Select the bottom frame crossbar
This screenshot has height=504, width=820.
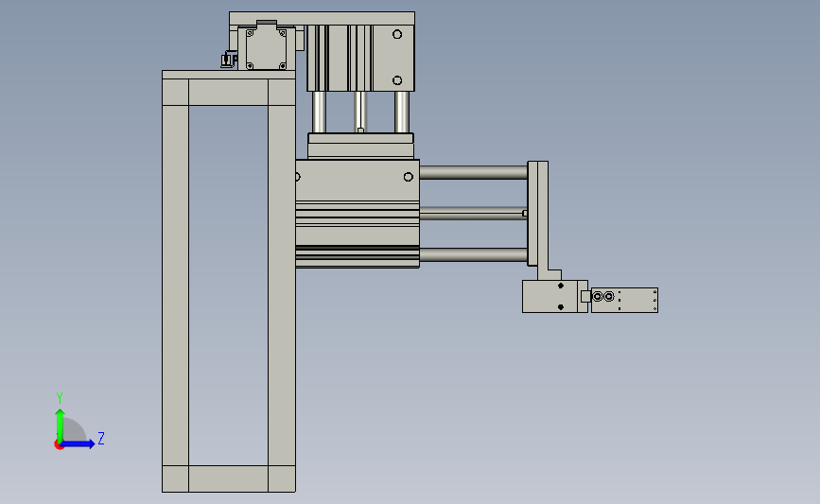tap(229, 478)
